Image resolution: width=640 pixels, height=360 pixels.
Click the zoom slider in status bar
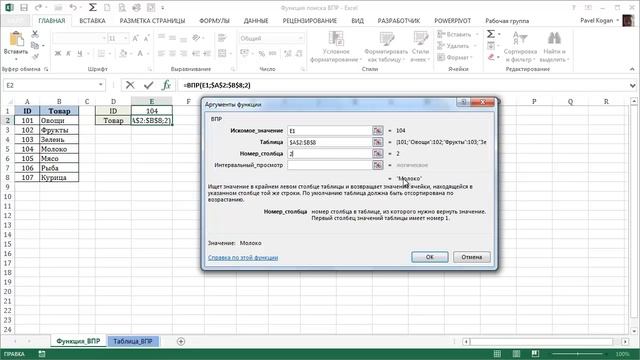click(x=578, y=354)
